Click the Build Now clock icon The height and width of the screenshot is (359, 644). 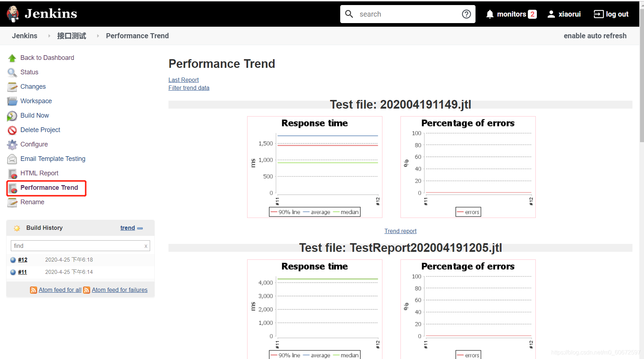coord(12,116)
